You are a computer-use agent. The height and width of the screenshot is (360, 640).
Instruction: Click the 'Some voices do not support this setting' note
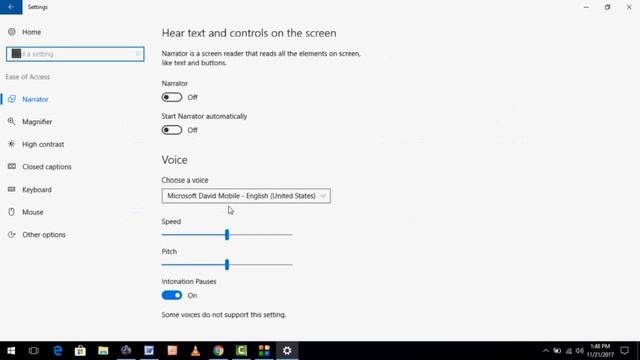point(224,315)
